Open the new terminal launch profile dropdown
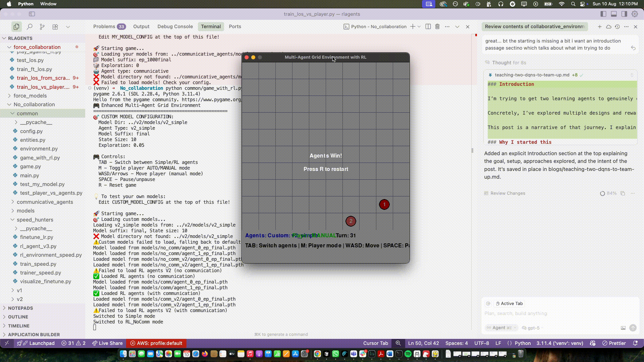Screen dimensions: 644x362 point(419,26)
